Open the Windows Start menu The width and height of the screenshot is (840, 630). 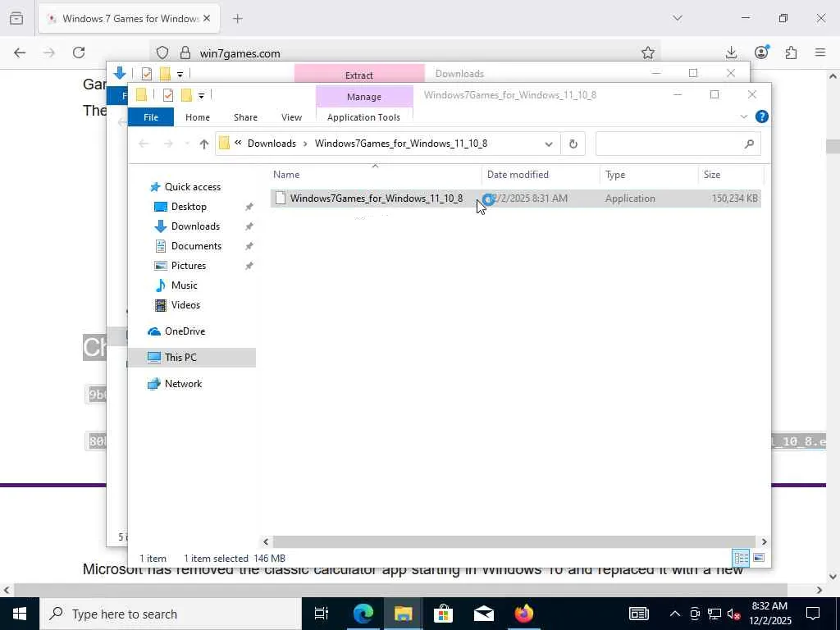click(x=20, y=614)
